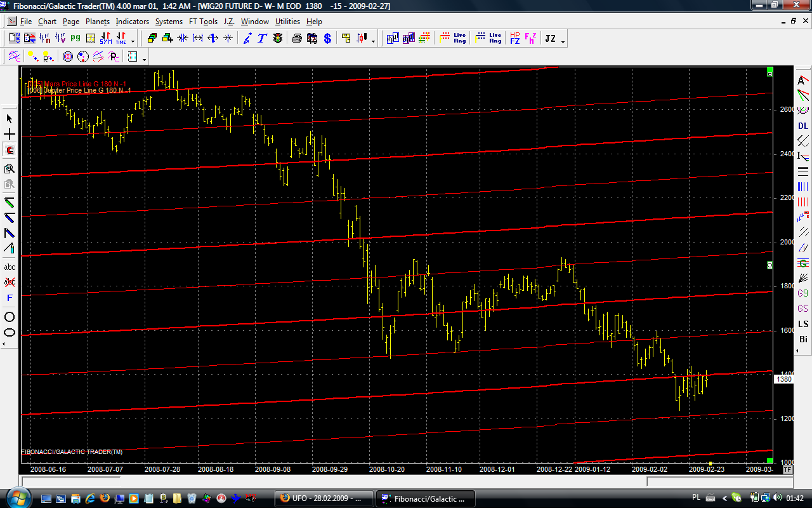Click the 1380 price label on axis
The height and width of the screenshot is (508, 812).
click(x=784, y=379)
